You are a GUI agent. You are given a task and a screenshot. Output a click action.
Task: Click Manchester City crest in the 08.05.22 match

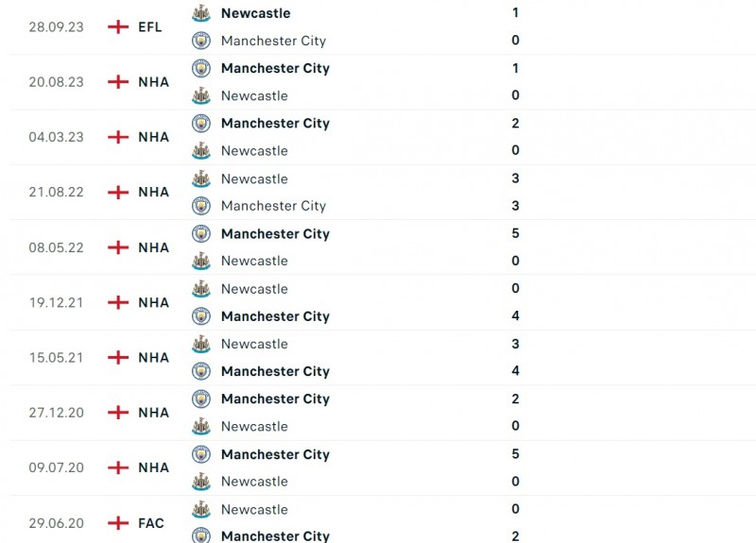coord(200,233)
